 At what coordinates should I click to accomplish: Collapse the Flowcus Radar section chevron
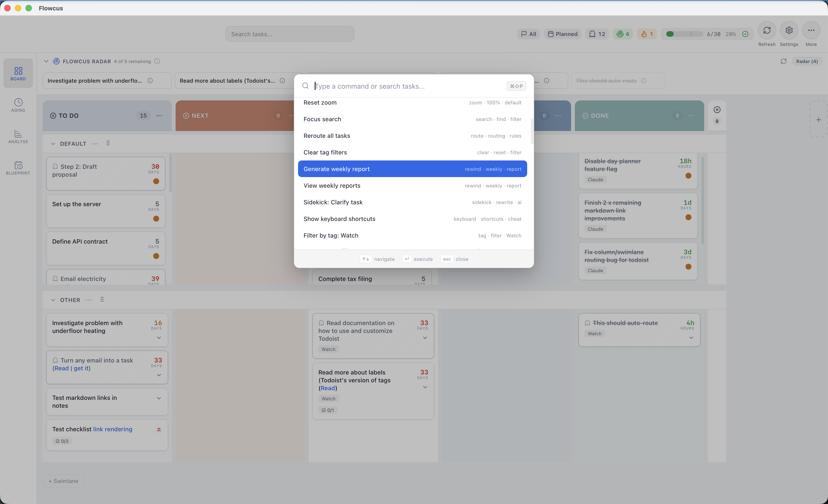tap(46, 61)
